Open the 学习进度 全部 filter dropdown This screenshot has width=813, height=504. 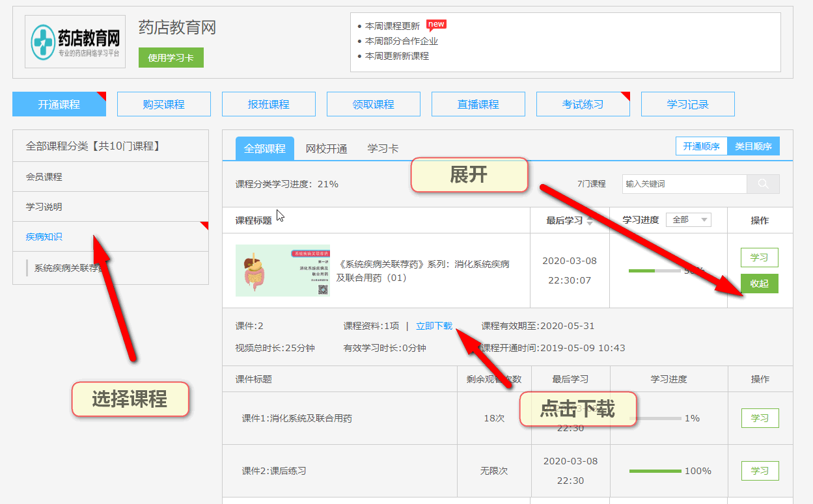[x=688, y=220]
